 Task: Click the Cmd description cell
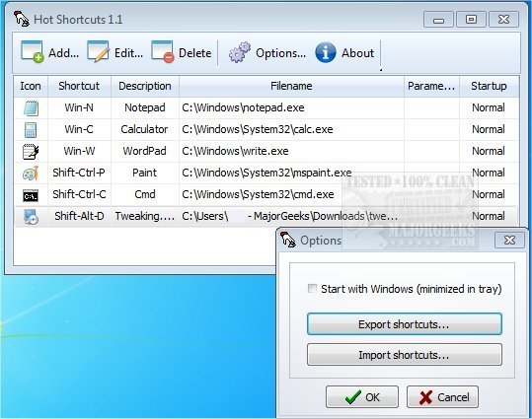(145, 194)
